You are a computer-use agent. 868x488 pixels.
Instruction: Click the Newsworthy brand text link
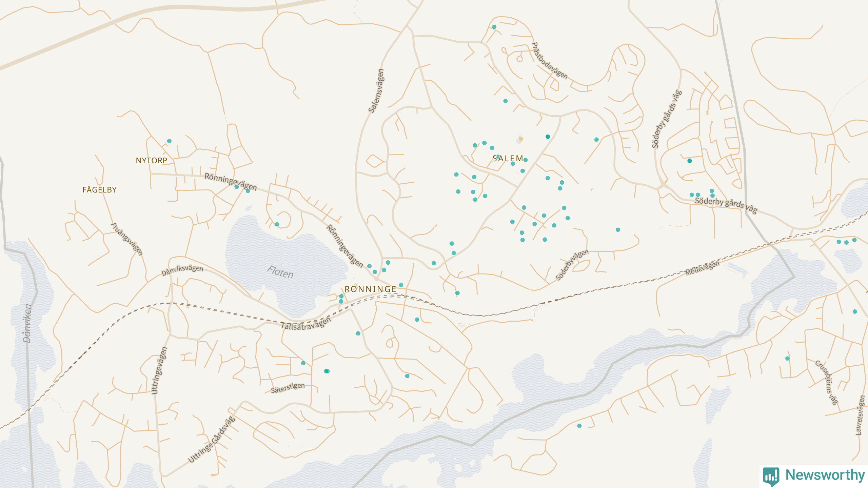click(x=825, y=475)
